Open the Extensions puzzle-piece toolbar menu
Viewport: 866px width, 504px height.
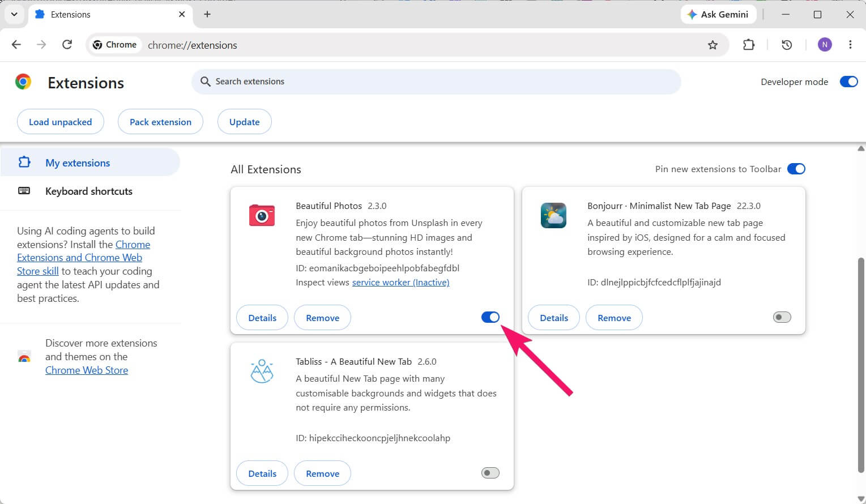(749, 45)
